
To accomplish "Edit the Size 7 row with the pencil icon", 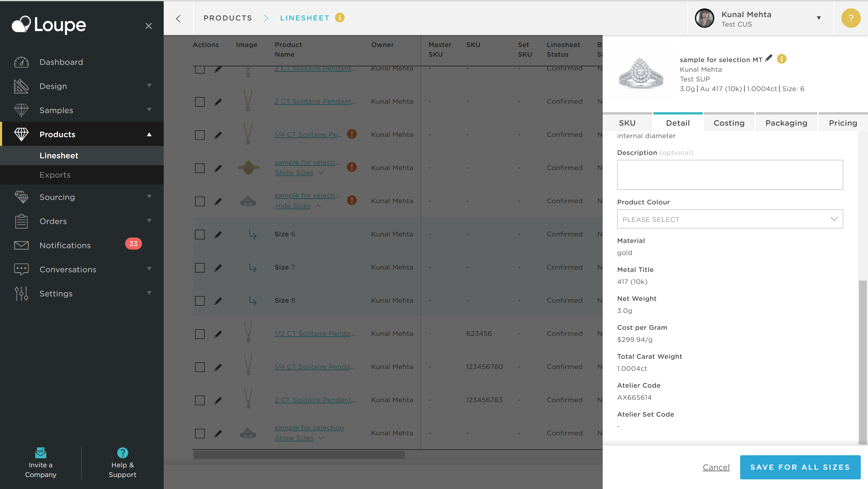I will point(218,268).
